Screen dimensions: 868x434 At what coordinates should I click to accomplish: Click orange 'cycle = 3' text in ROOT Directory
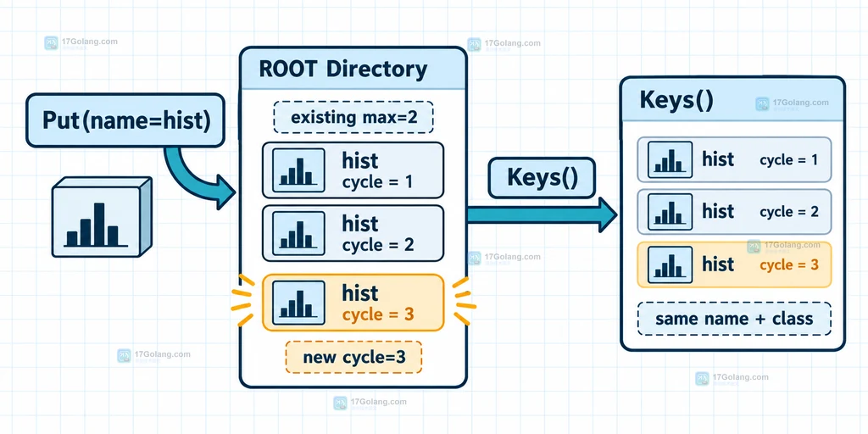click(378, 314)
